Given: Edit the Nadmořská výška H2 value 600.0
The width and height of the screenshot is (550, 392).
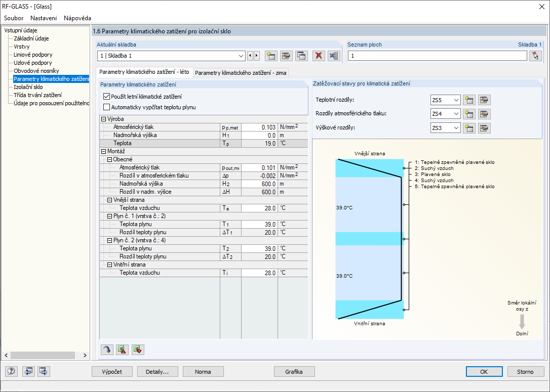Looking at the screenshot, I should click(259, 184).
